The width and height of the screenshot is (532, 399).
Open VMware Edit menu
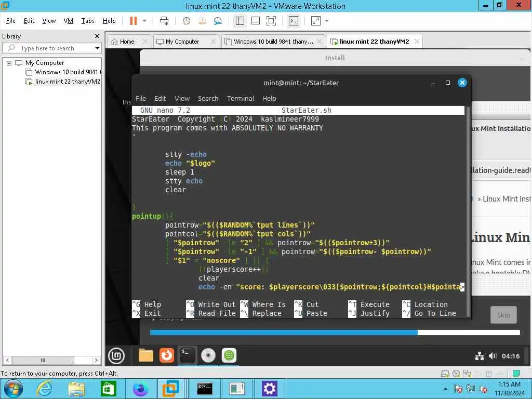pos(29,21)
